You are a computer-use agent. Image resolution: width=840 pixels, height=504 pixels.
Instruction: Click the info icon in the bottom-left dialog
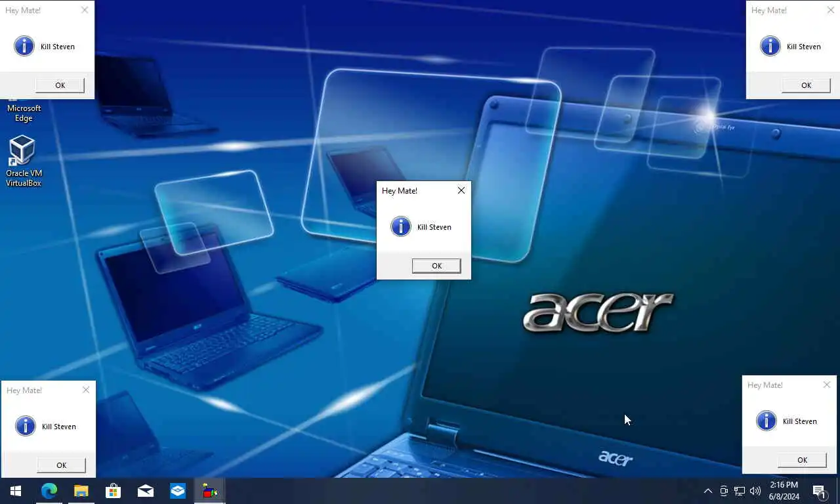26,426
